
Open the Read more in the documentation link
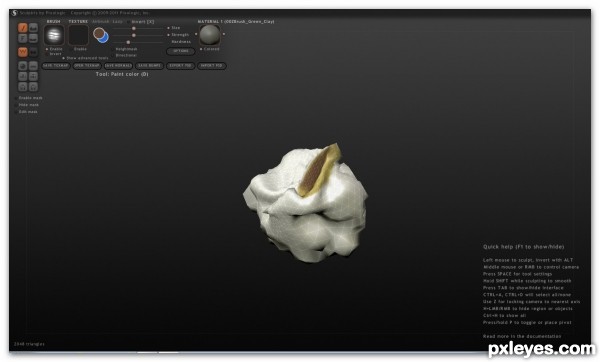point(522,336)
